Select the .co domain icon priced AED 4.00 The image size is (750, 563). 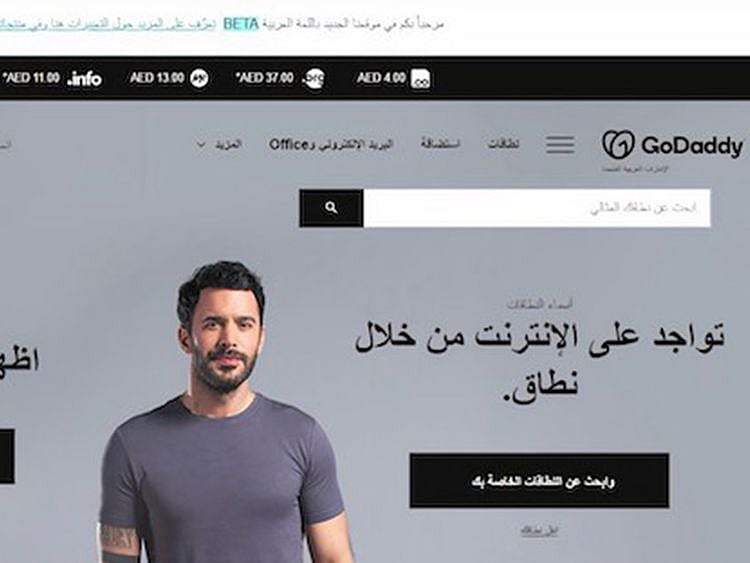pyautogui.click(x=421, y=79)
